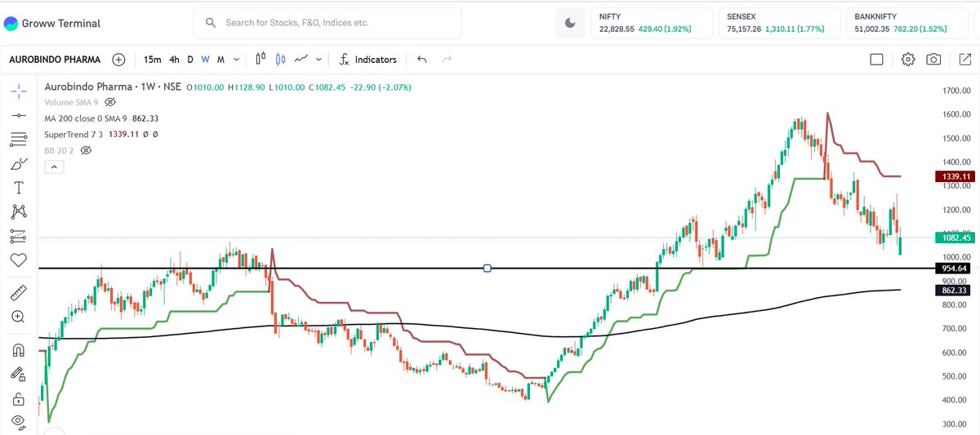Switch to daily D timeframe

point(190,59)
